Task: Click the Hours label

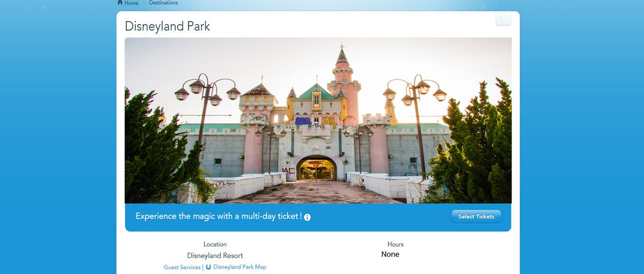Action: click(x=396, y=245)
